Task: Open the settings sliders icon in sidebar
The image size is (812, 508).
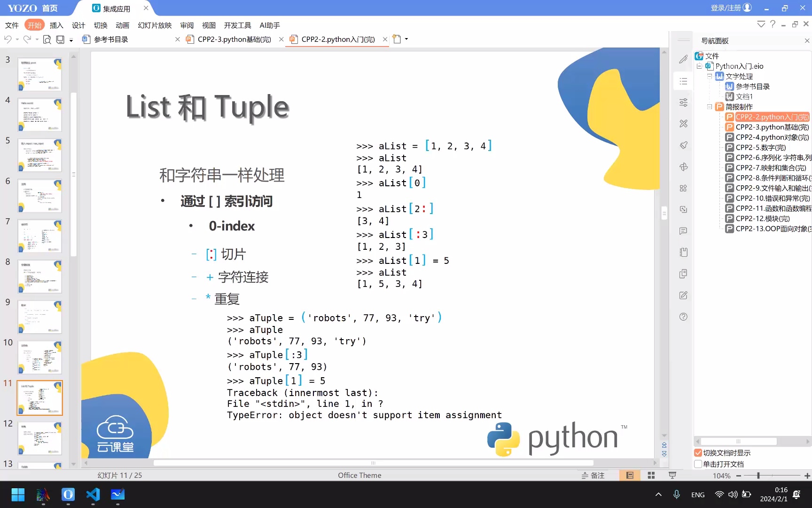Action: pyautogui.click(x=683, y=102)
